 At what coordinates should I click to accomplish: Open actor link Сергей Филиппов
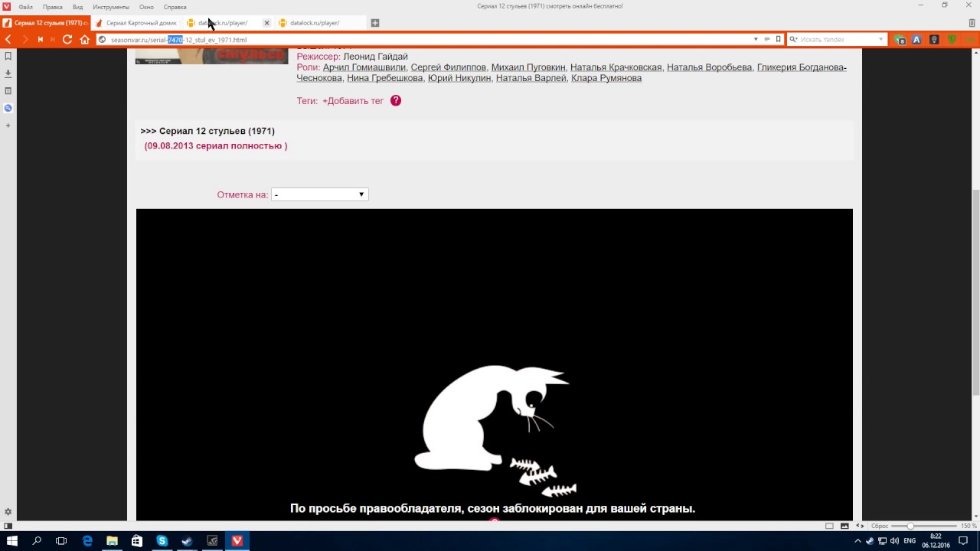(449, 67)
